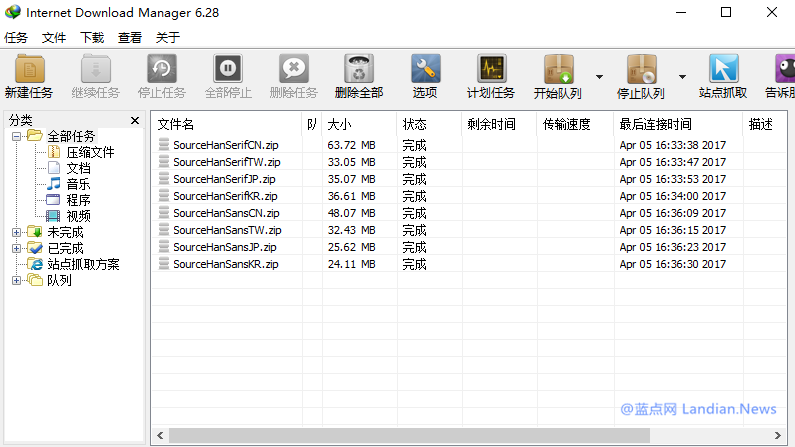Click the 删除任务 toolbar icon
The width and height of the screenshot is (795, 447).
click(294, 69)
